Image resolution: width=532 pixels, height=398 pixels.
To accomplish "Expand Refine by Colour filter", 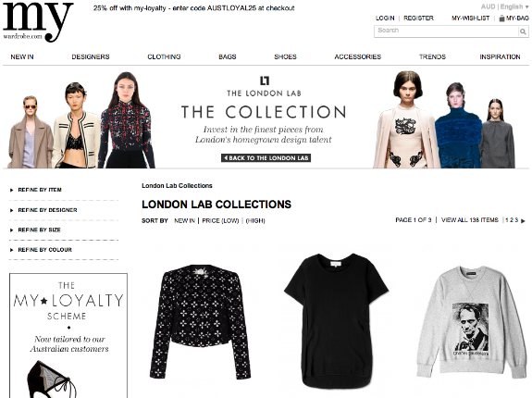I will coord(41,250).
